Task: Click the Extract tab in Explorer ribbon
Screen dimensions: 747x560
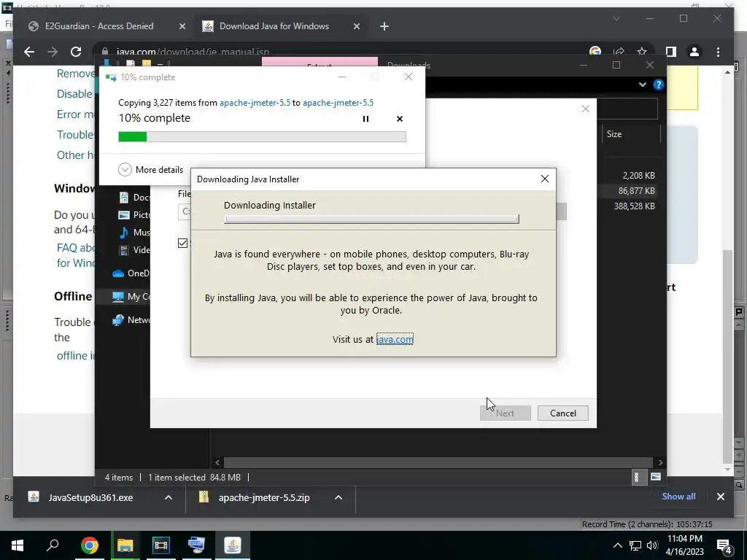Action: point(320,64)
